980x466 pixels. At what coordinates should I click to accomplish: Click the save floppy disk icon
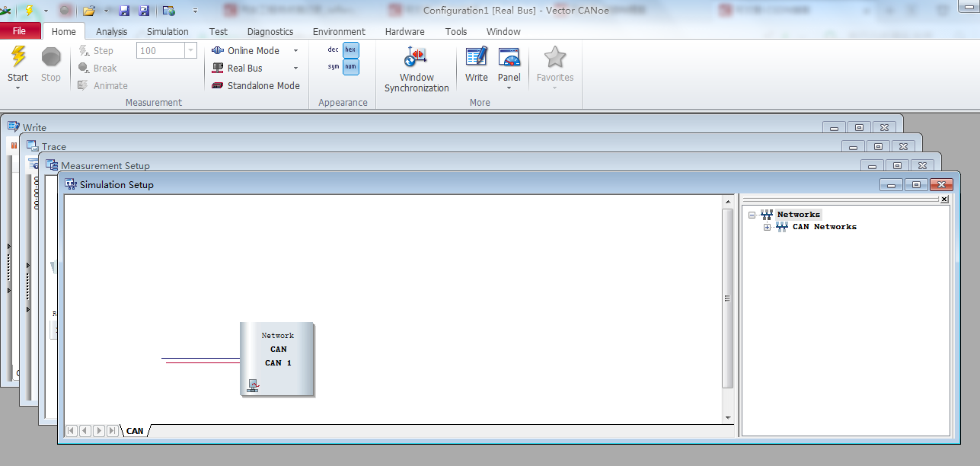pos(124,11)
